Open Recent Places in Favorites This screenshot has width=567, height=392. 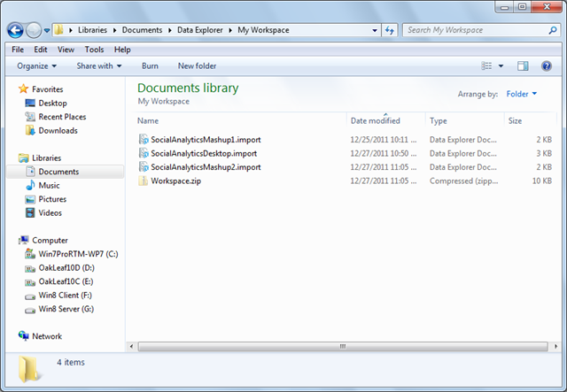pyautogui.click(x=62, y=117)
